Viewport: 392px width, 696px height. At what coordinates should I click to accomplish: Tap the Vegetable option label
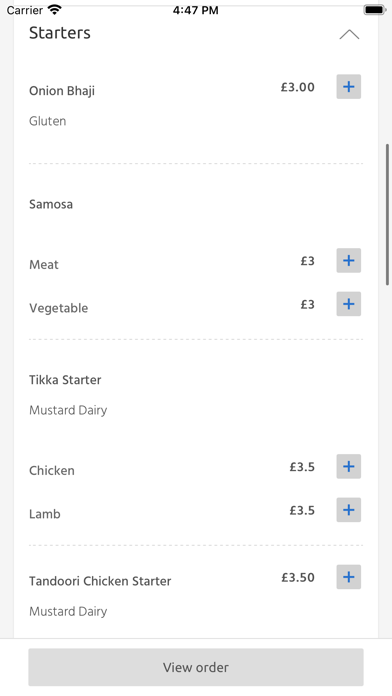[58, 308]
